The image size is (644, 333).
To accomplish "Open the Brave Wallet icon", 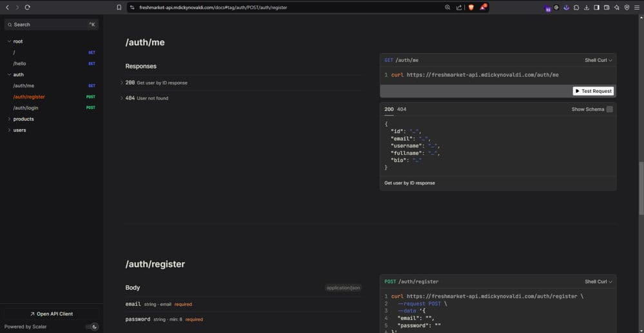I will (607, 7).
